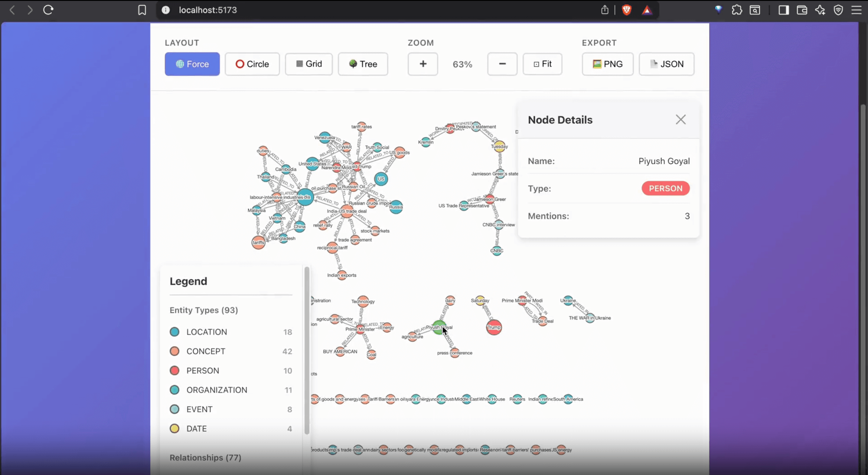Close the Node Details panel
The height and width of the screenshot is (475, 868).
point(681,120)
